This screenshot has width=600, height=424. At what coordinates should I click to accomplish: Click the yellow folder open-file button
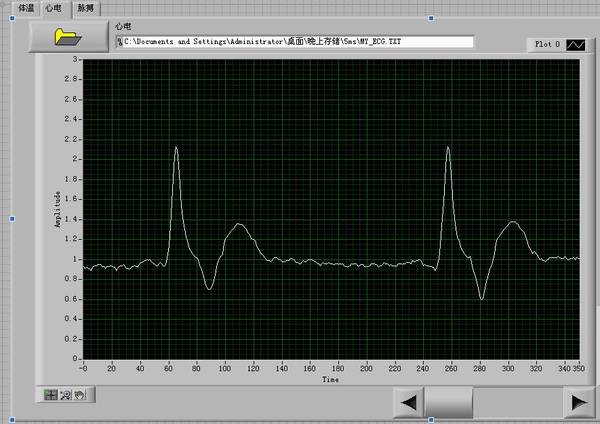point(69,37)
